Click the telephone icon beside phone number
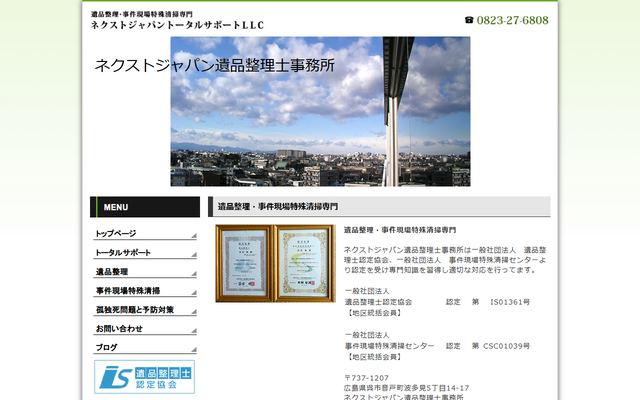Viewport: 640px width, 400px height. point(469,20)
